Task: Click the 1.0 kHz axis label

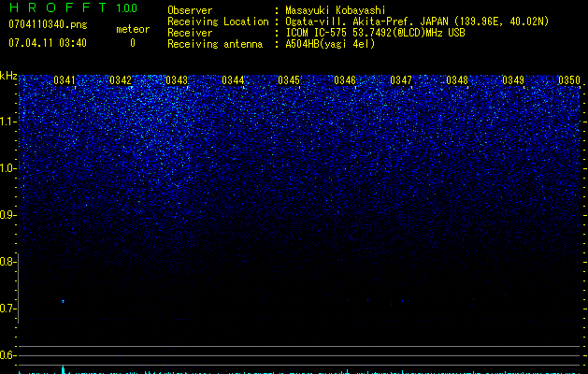Action: (7, 168)
